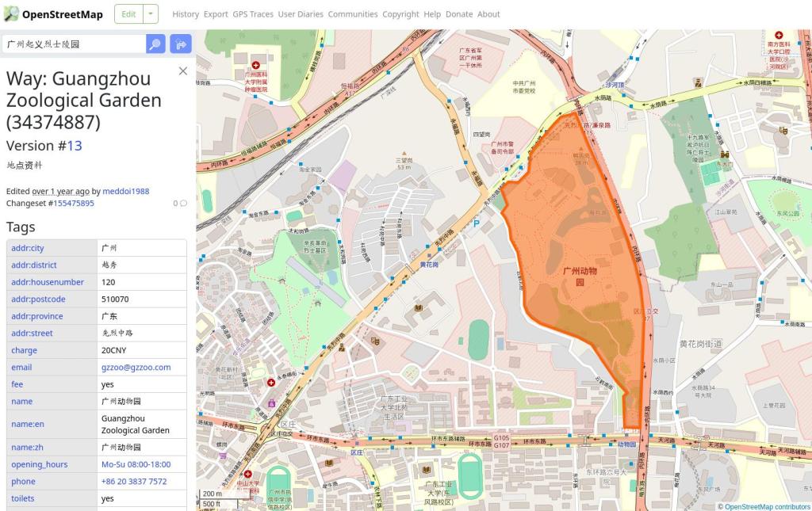Click the Way: Guangzhou Zoological Garden heading
This screenshot has height=511, width=812.
(x=84, y=101)
